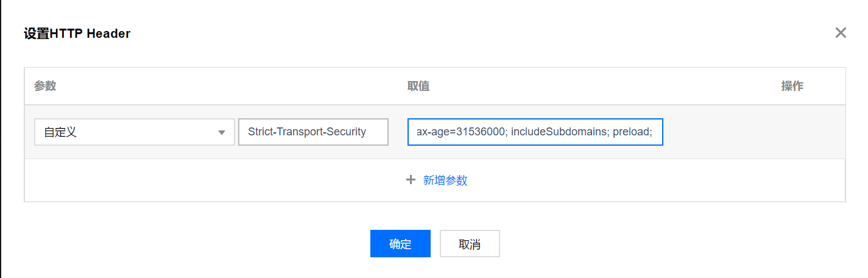Focus the max-age header value field

(x=535, y=132)
